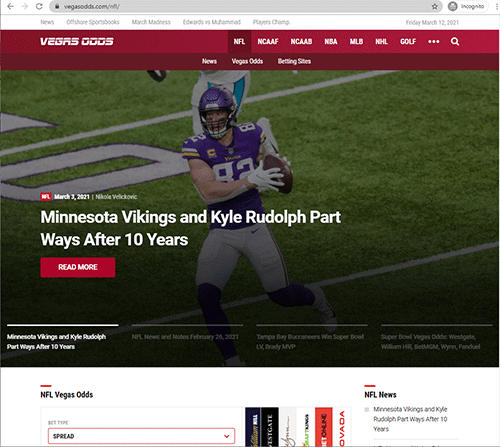Click the Incognito profile icon
The height and width of the screenshot is (447, 500).
452,6
